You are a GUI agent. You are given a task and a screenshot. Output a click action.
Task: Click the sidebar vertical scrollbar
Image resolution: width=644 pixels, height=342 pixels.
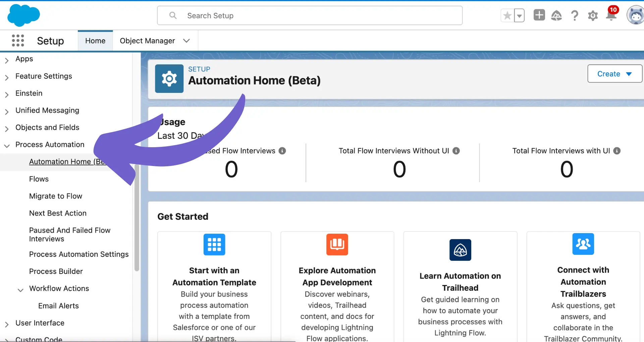tap(137, 218)
